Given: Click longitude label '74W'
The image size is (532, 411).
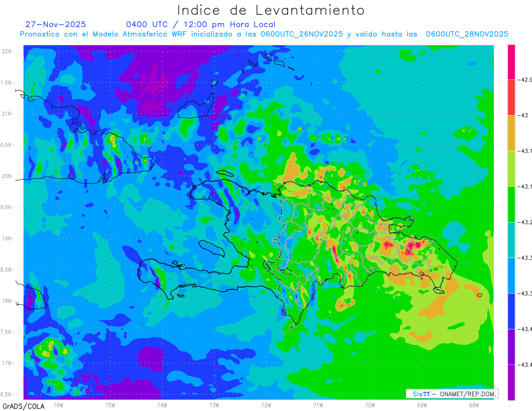Looking at the screenshot, I should [x=162, y=404].
